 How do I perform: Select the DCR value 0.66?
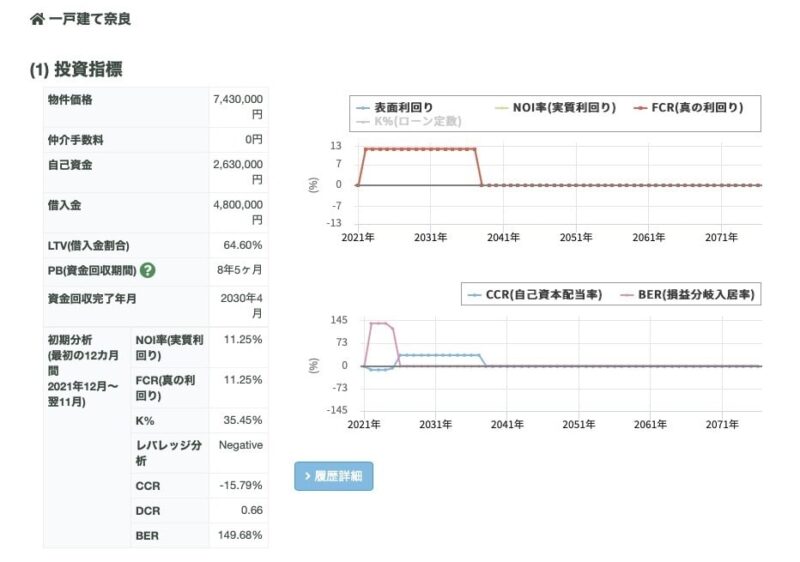pyautogui.click(x=252, y=510)
